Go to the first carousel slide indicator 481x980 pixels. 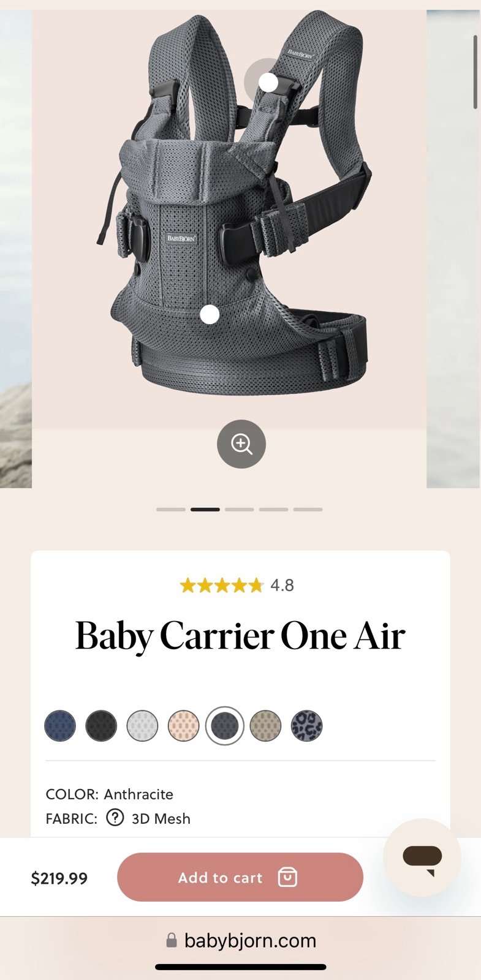click(x=171, y=509)
